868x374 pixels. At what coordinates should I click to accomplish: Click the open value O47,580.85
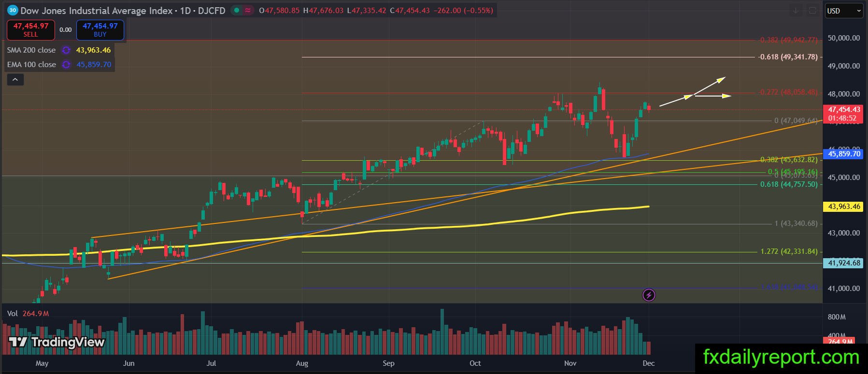pos(279,11)
